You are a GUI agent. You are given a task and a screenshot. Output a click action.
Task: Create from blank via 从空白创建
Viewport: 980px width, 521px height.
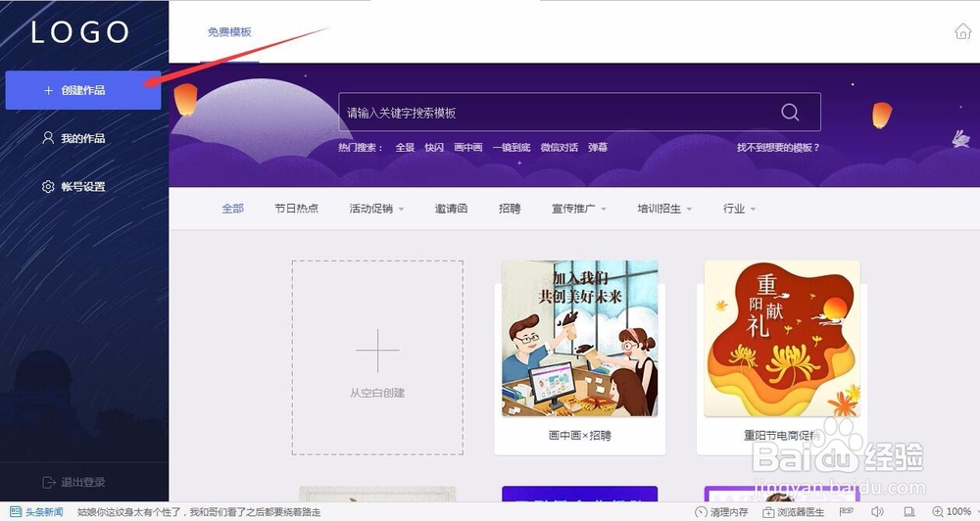pyautogui.click(x=377, y=357)
